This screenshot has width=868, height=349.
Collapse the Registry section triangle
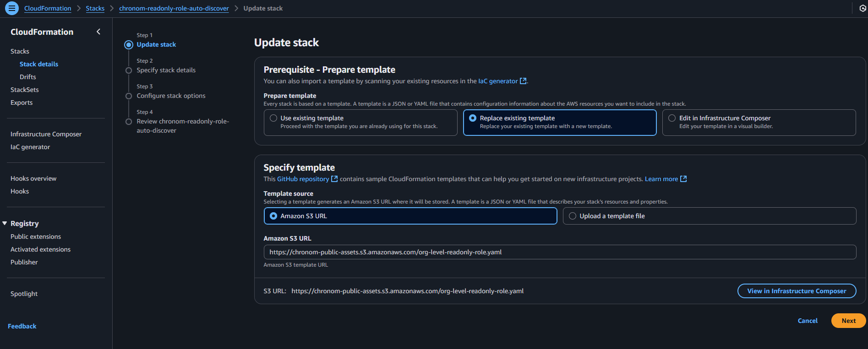coord(5,223)
